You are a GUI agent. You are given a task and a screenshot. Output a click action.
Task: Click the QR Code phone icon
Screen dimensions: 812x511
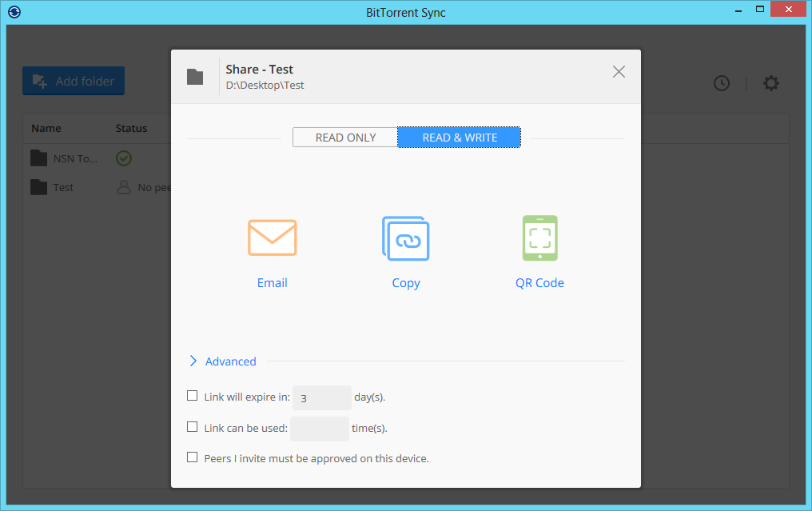click(539, 238)
